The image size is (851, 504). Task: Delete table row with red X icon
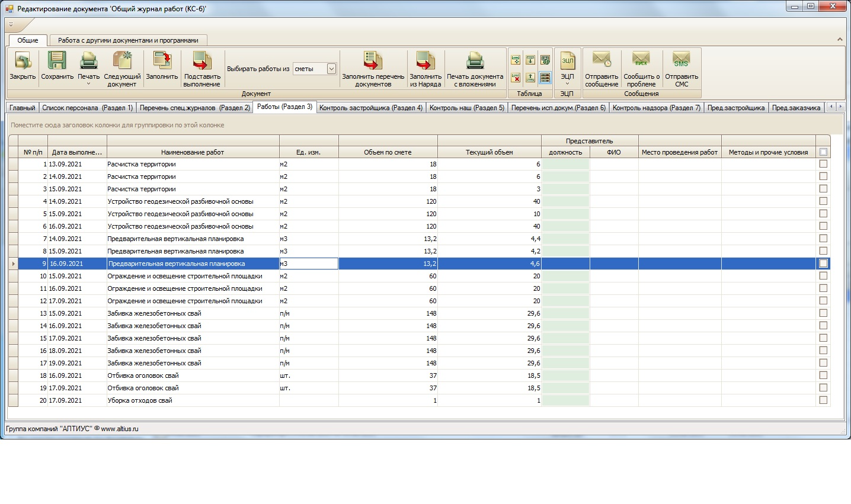[x=516, y=78]
